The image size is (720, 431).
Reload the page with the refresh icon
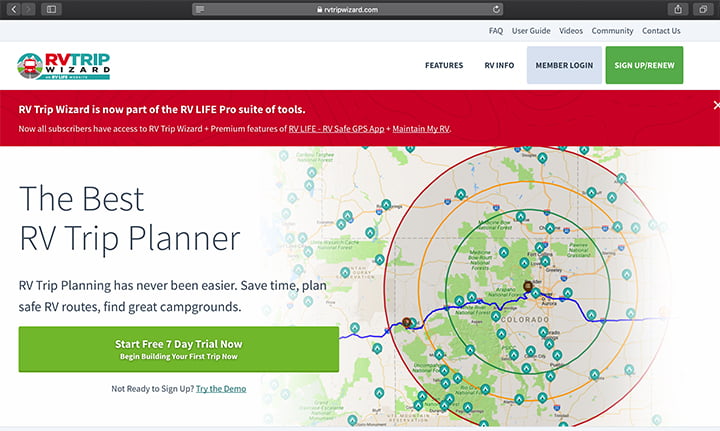click(496, 10)
